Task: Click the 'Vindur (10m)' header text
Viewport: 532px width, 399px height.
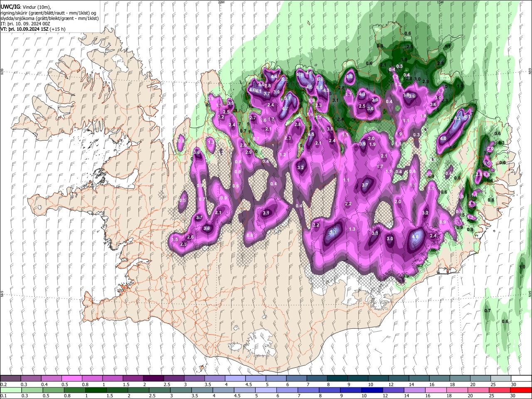Action: point(36,7)
